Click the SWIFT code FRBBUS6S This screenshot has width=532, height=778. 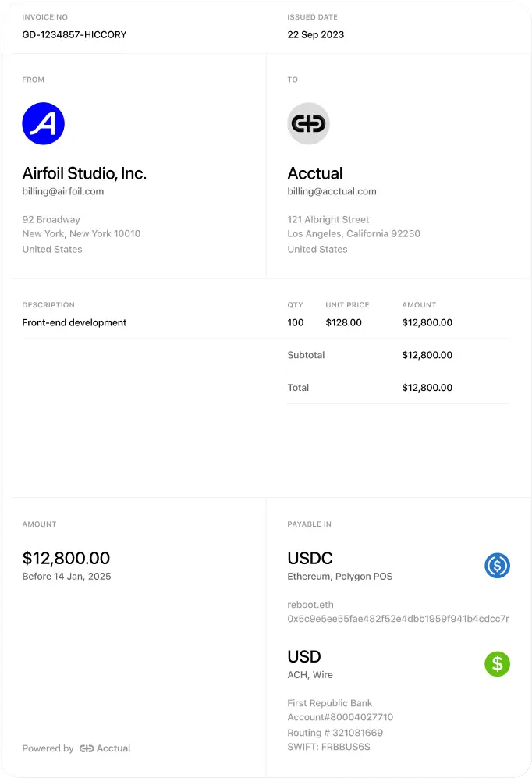[328, 747]
